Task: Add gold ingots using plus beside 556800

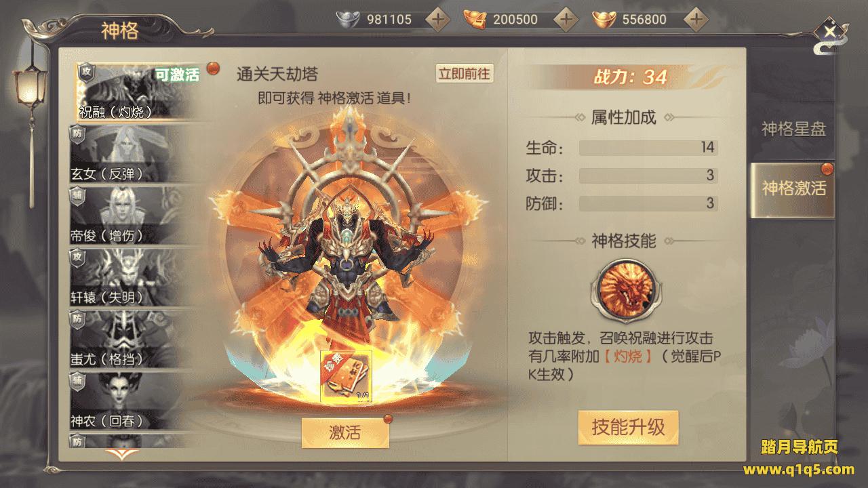Action: point(694,20)
